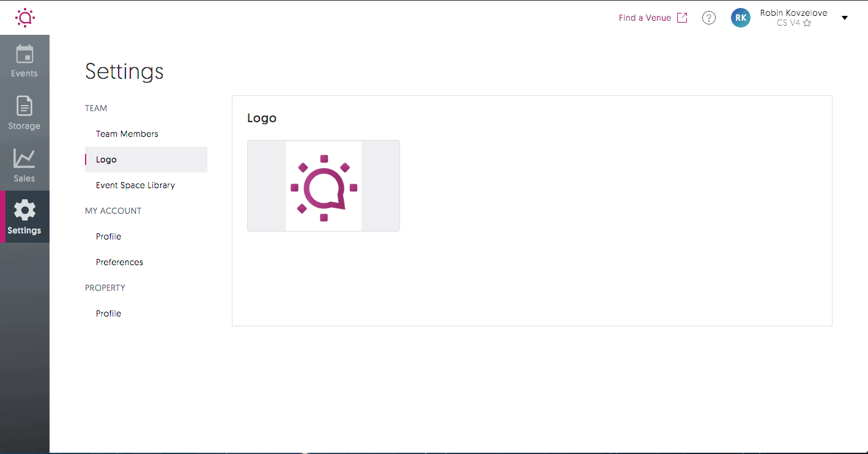868x454 pixels.
Task: Open the help question mark icon
Action: (708, 17)
